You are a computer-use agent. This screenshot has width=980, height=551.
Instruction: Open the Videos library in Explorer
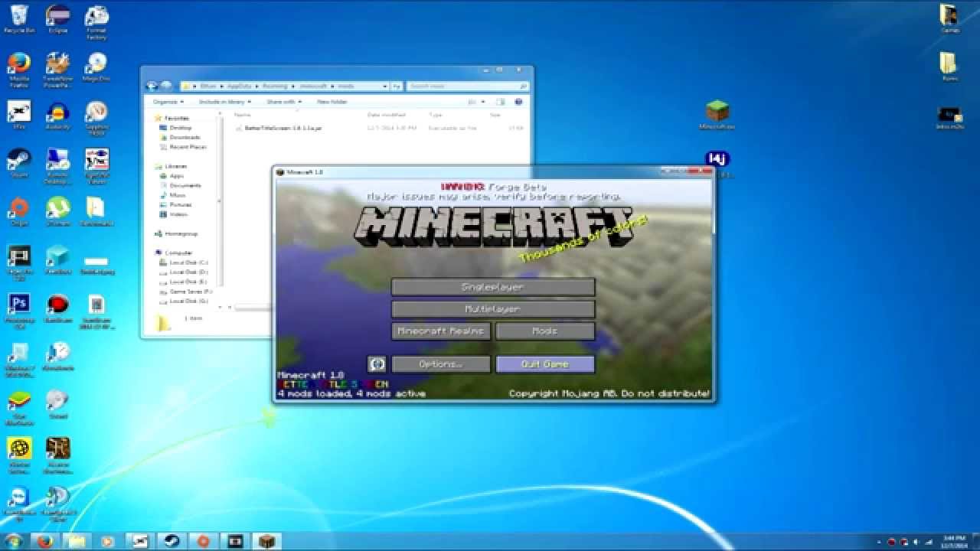tap(178, 214)
